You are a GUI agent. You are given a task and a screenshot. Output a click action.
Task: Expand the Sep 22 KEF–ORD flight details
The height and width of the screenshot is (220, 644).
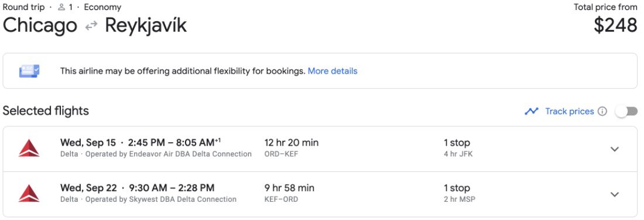614,194
